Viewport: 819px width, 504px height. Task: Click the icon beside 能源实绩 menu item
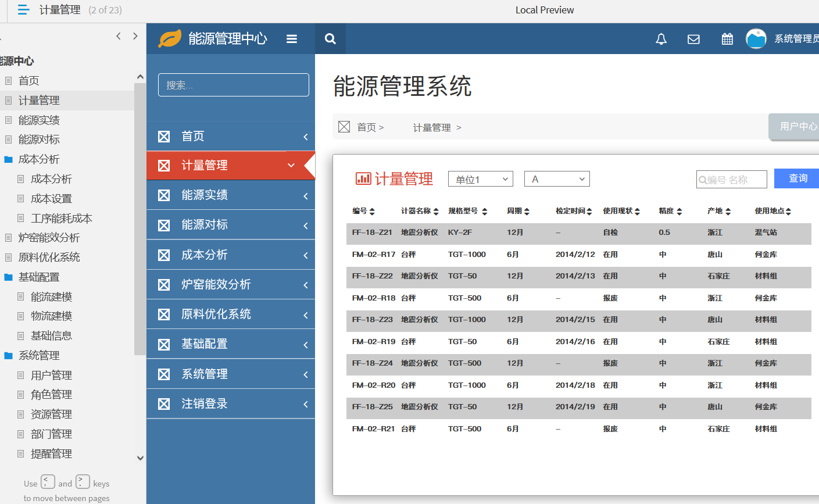click(x=164, y=195)
